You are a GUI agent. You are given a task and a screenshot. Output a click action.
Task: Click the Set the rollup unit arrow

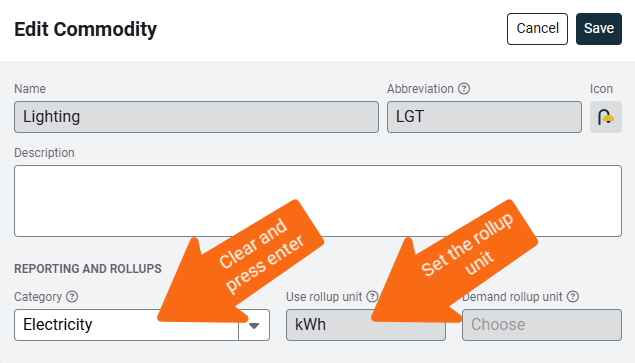click(454, 263)
